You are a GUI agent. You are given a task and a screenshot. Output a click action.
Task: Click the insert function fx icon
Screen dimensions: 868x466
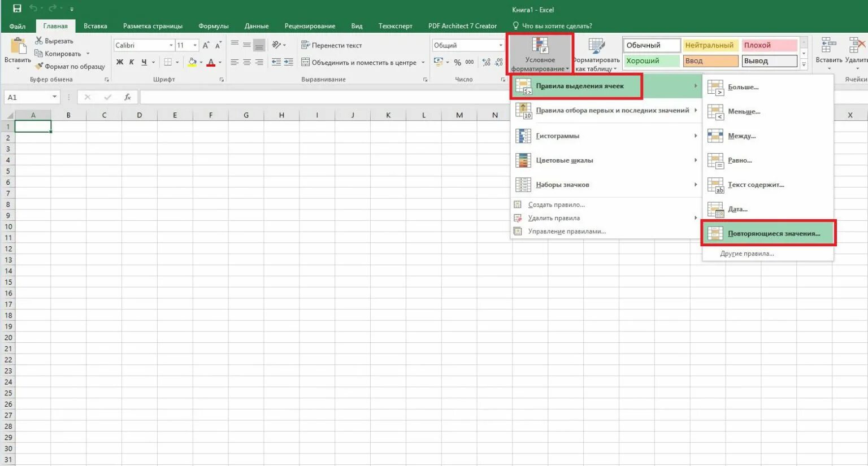tap(128, 97)
